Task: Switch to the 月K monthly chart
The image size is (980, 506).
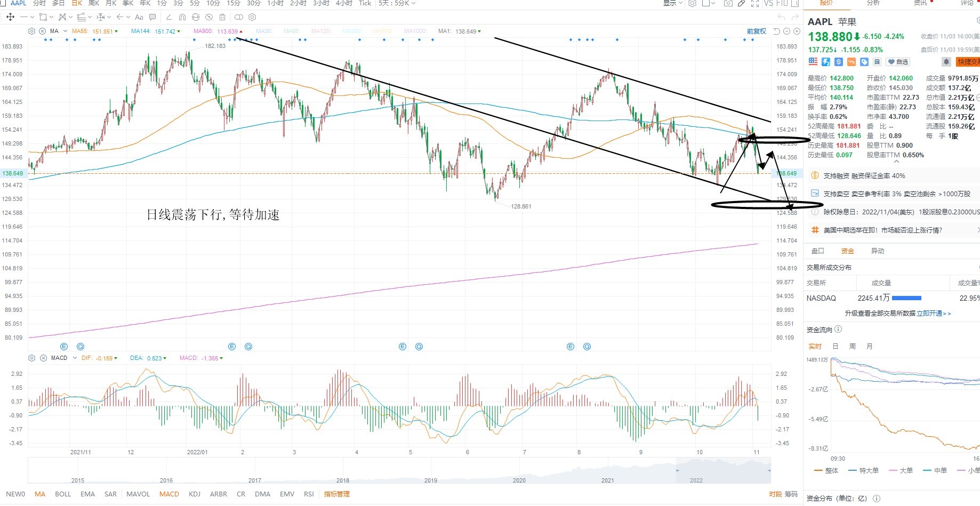Action: click(x=111, y=3)
